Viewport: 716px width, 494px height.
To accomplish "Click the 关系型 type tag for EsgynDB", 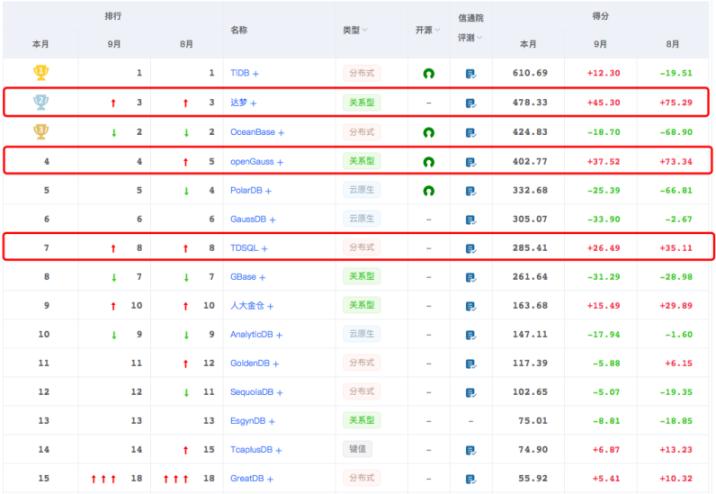I will coord(362,420).
